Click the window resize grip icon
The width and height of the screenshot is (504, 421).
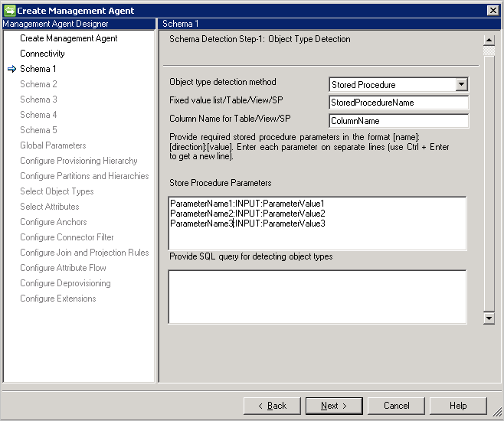pos(497,413)
